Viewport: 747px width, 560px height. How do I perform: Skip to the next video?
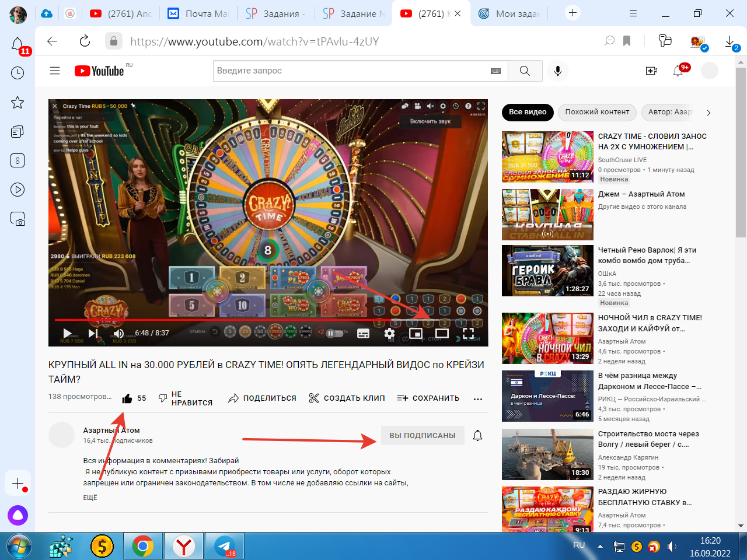[93, 333]
